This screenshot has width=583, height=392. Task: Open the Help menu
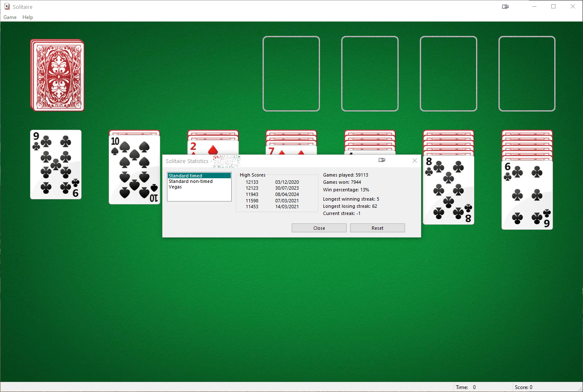tap(27, 17)
